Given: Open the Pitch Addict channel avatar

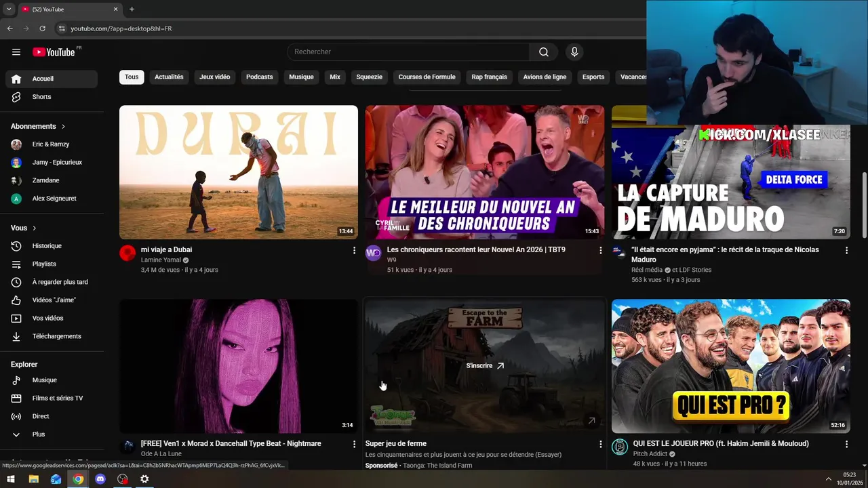Looking at the screenshot, I should 620,447.
